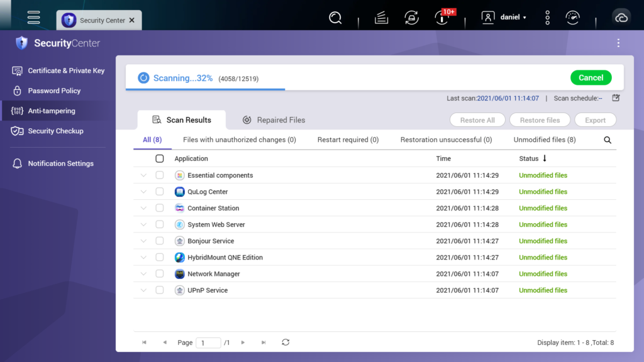Open the notifications icon showing 10+ badge

442,17
